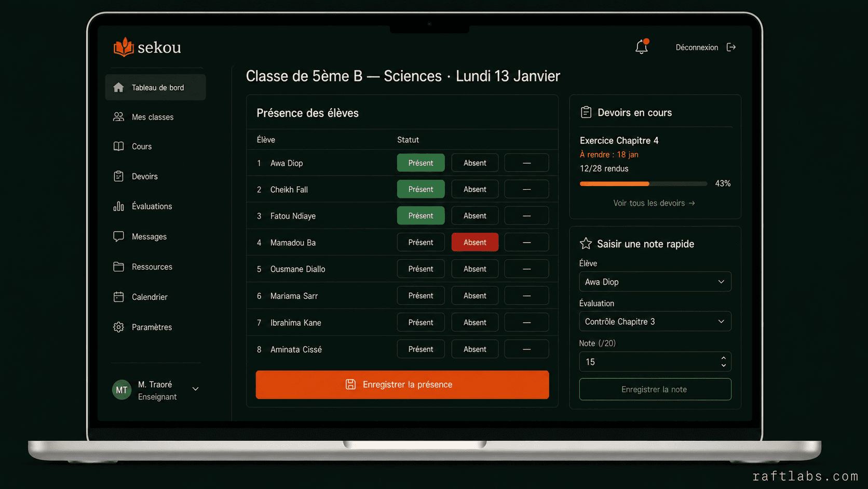Open Messages in the sidebar

155,236
